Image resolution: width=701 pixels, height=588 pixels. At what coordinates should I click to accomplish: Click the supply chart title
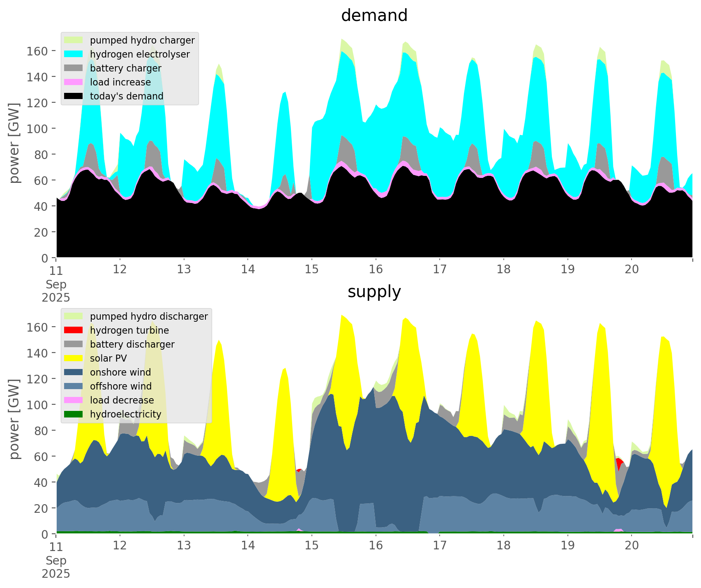pos(374,292)
